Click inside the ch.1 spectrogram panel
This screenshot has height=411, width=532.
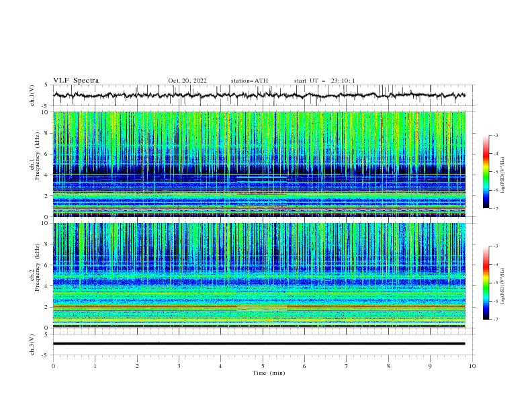pyautogui.click(x=259, y=164)
